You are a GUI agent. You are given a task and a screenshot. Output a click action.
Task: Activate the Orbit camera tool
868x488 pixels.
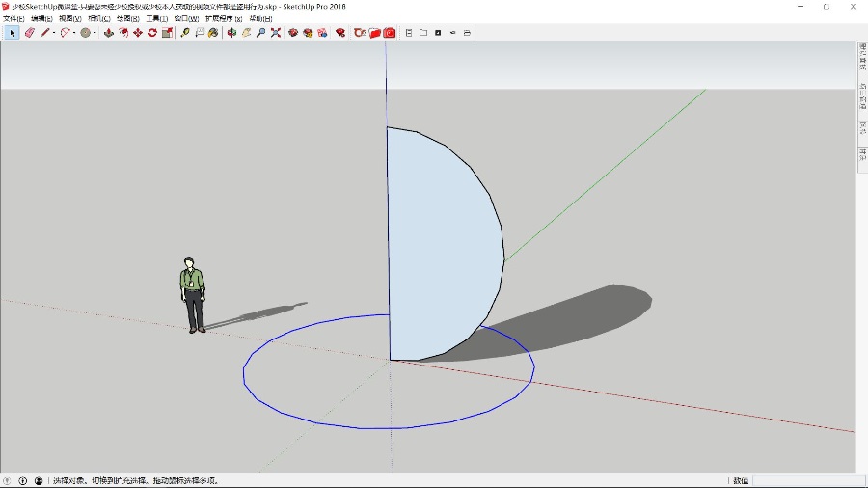[x=231, y=32]
